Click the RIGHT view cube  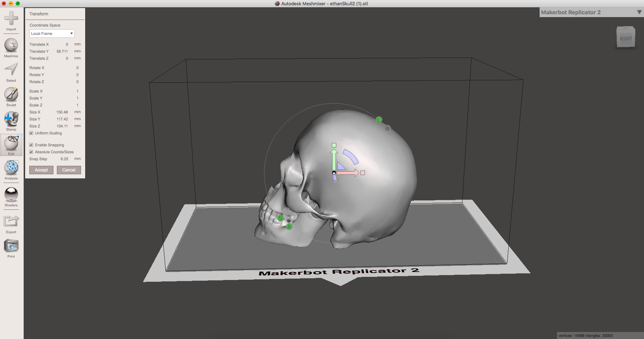click(626, 37)
